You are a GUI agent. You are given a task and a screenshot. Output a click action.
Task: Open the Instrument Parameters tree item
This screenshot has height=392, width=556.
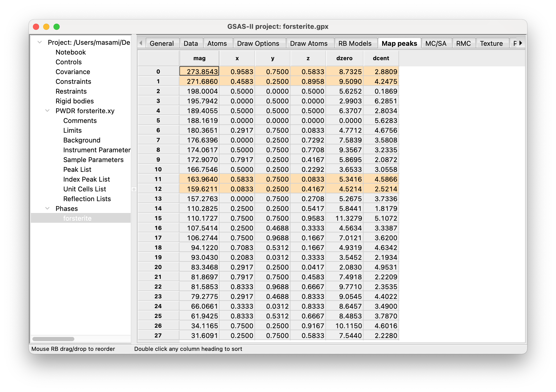point(97,150)
